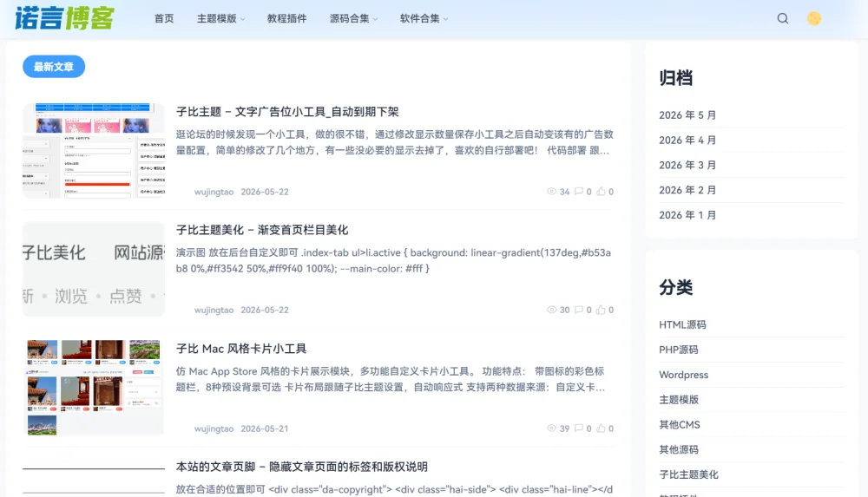Open the 主题模版 navigation item

[216, 18]
